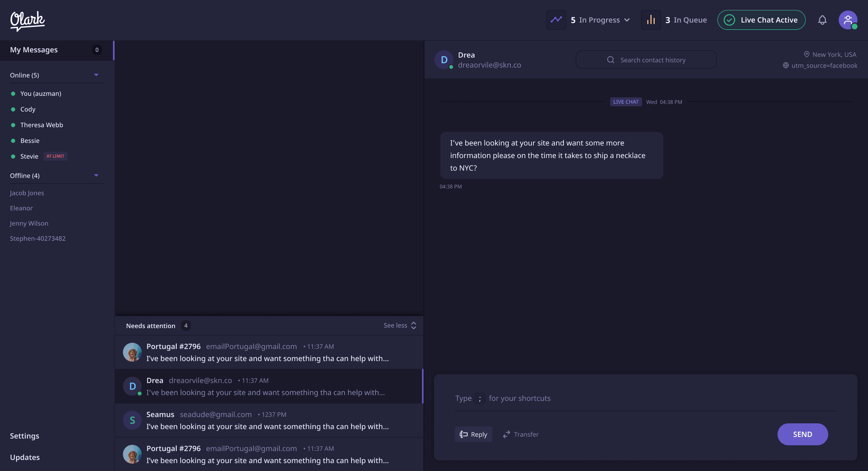
Task: Click New York, USA location text
Action: (834, 54)
